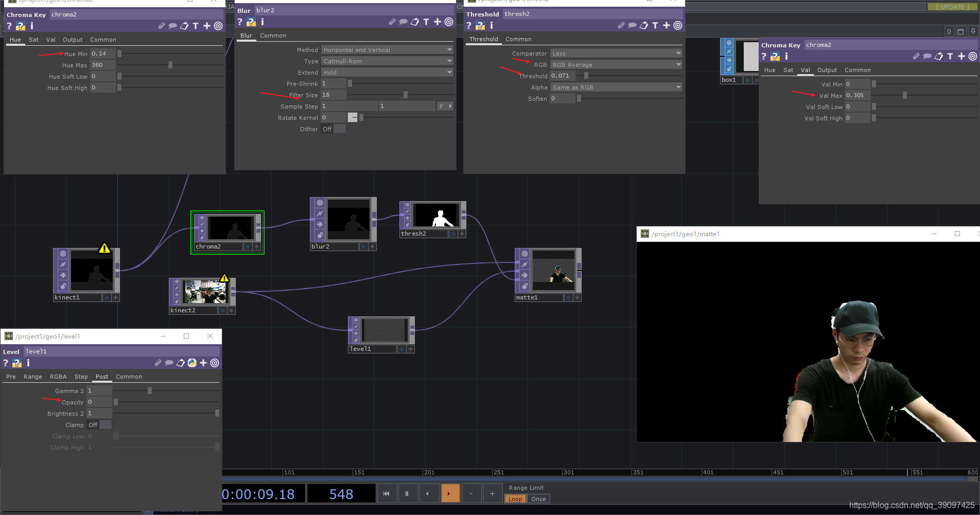This screenshot has width=980, height=515.
Task: Click the comment icon in chroma2 Val window
Action: pos(927,56)
